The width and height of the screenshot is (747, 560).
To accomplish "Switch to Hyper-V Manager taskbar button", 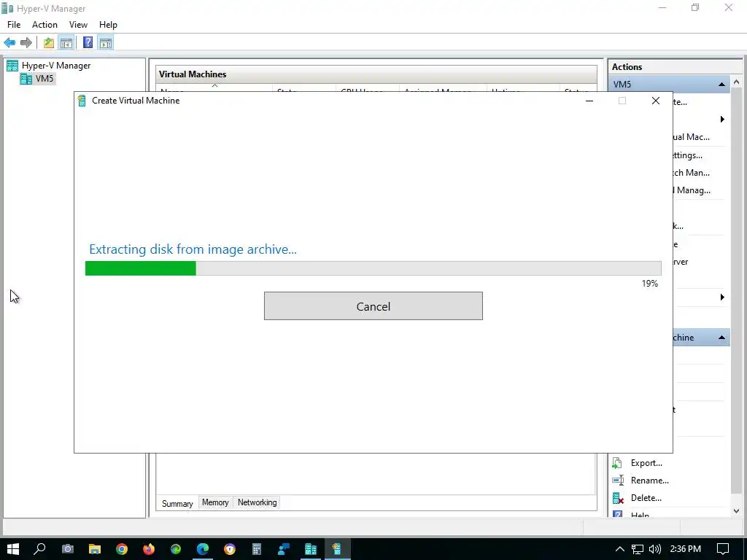I will [x=311, y=549].
